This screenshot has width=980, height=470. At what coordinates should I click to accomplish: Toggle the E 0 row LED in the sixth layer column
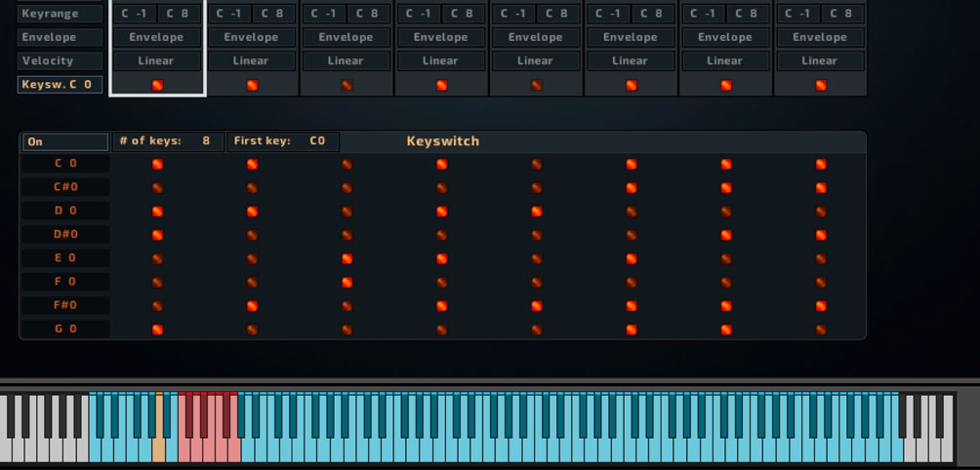(632, 258)
